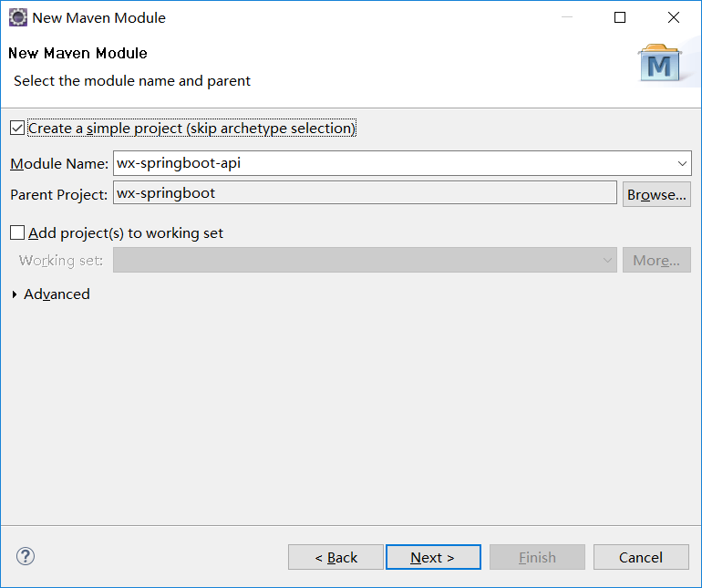The width and height of the screenshot is (702, 588).
Task: Cancel the New Maven Module dialog
Action: point(641,557)
